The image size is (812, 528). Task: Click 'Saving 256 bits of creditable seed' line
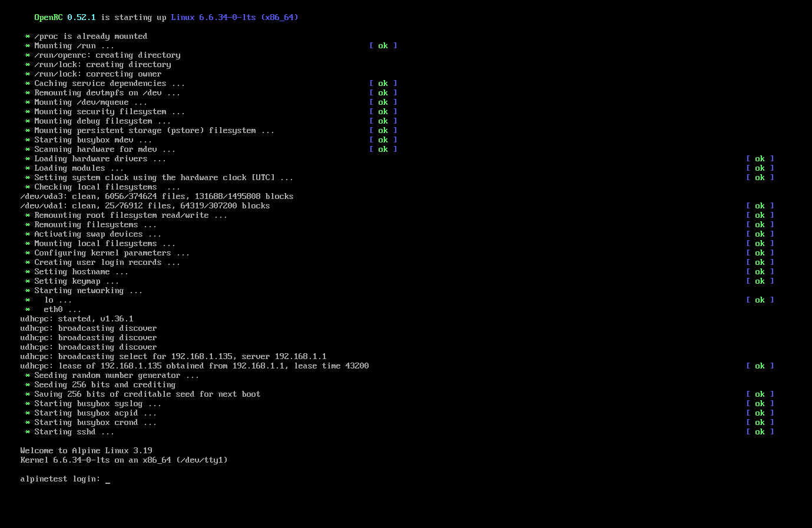[142, 394]
